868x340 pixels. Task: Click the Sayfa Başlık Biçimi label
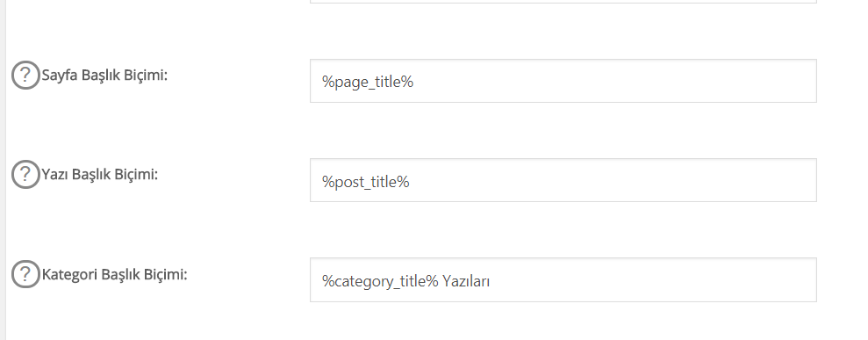tap(104, 76)
